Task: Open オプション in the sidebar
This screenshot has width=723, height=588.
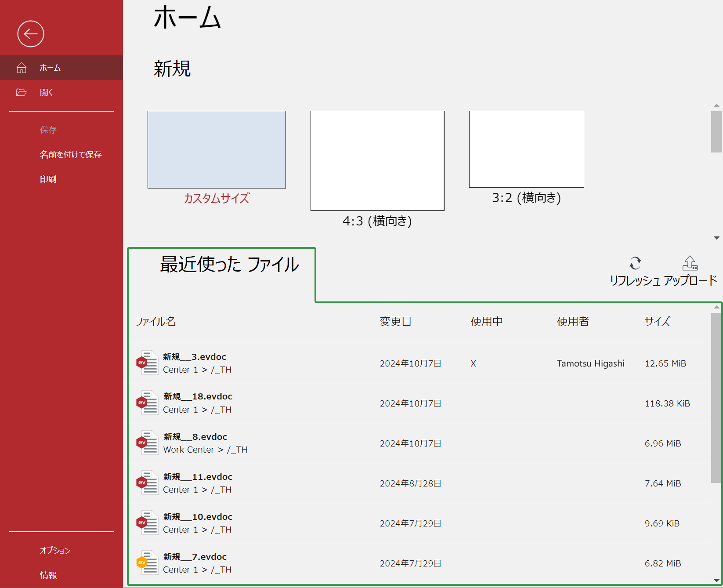Action: (x=55, y=551)
